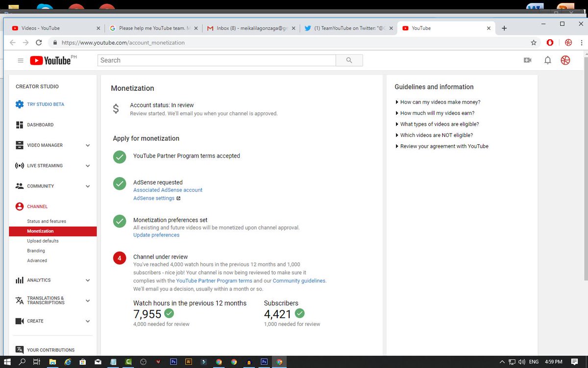Select Monetization in sidebar
Image resolution: width=588 pixels, height=368 pixels.
(53, 231)
